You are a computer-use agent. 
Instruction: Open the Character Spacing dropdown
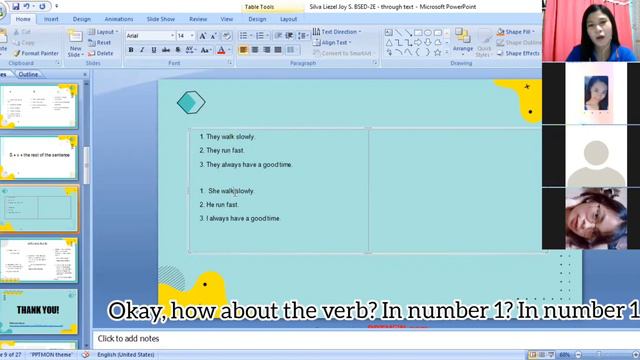click(x=190, y=50)
